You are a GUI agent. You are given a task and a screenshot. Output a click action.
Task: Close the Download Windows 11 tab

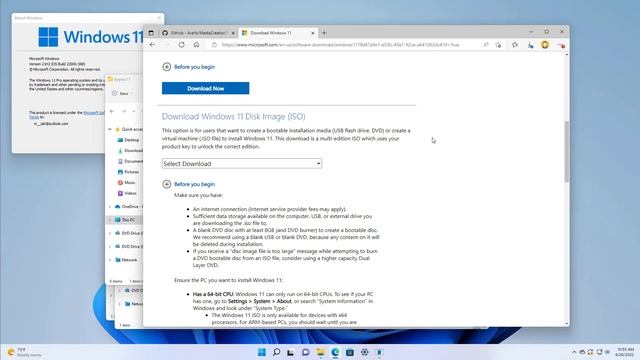point(313,33)
